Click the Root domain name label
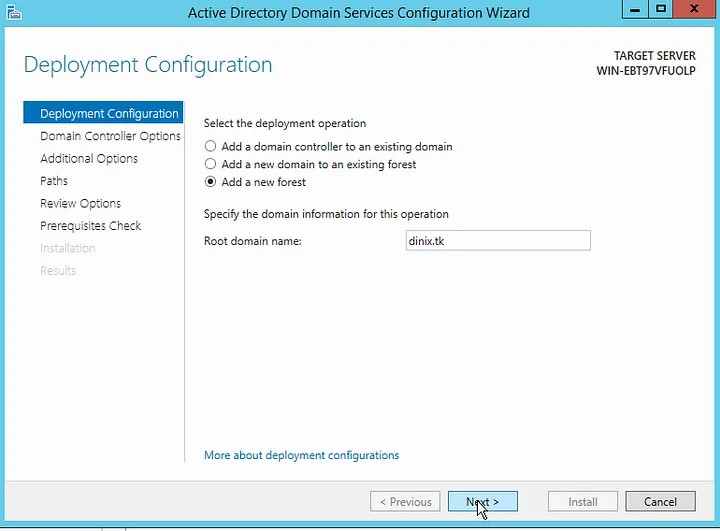 coord(253,241)
